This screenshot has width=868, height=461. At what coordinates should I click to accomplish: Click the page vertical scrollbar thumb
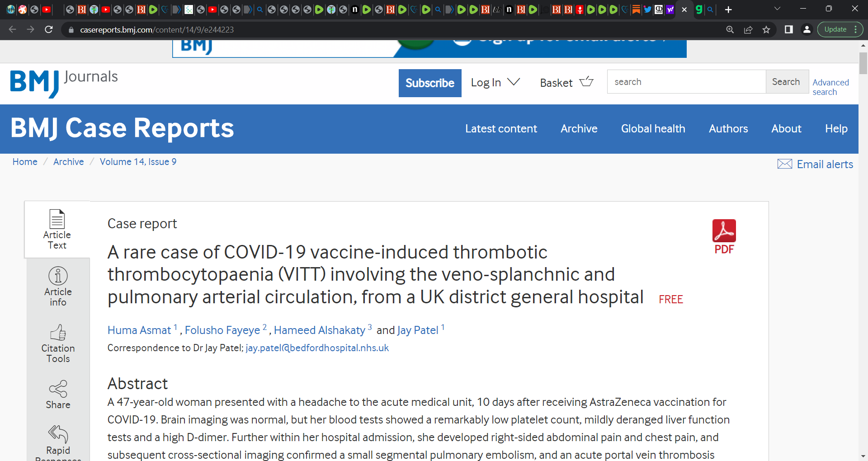863,63
